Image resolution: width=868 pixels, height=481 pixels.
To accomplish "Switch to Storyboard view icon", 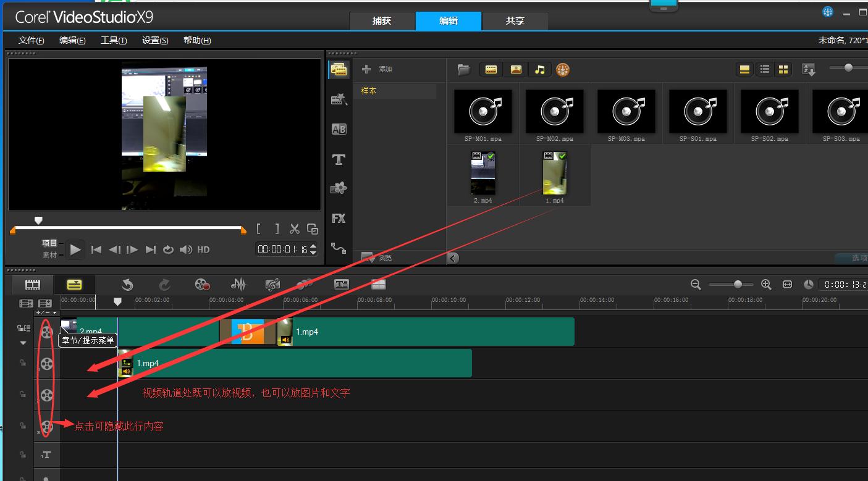I will (32, 285).
